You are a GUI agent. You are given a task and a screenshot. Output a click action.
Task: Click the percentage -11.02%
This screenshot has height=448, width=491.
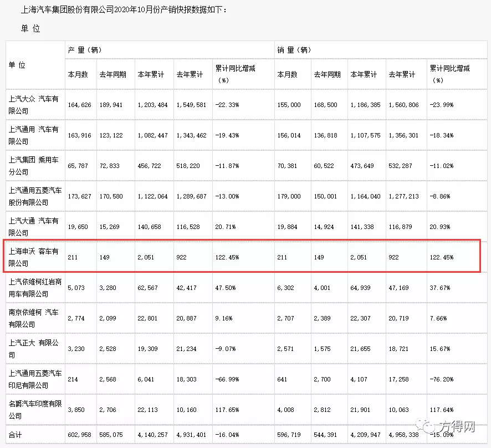[x=442, y=166]
